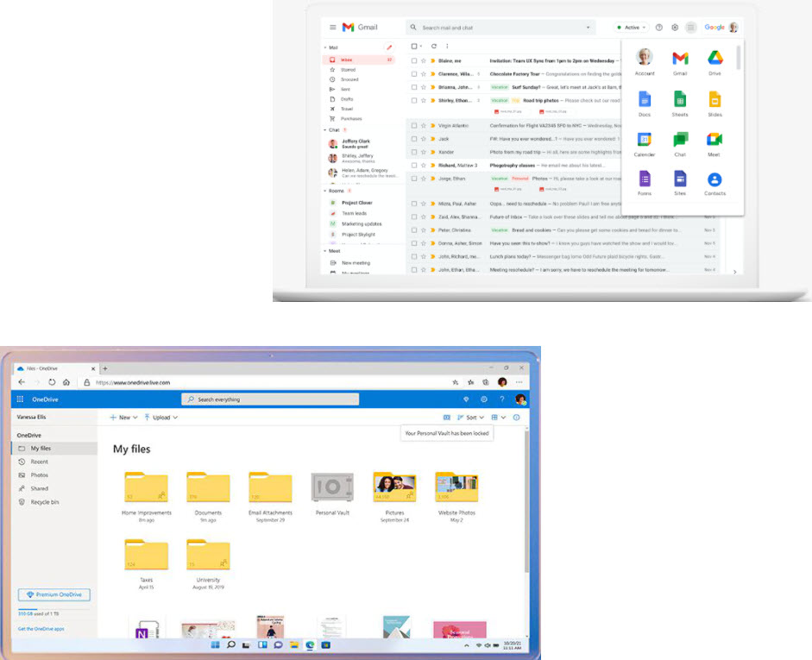The height and width of the screenshot is (660, 812).
Task: Open Gmail more options three-dot menu
Action: pos(448,46)
